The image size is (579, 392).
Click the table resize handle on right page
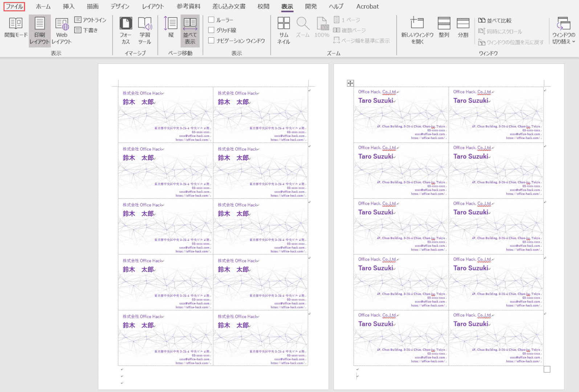547,369
